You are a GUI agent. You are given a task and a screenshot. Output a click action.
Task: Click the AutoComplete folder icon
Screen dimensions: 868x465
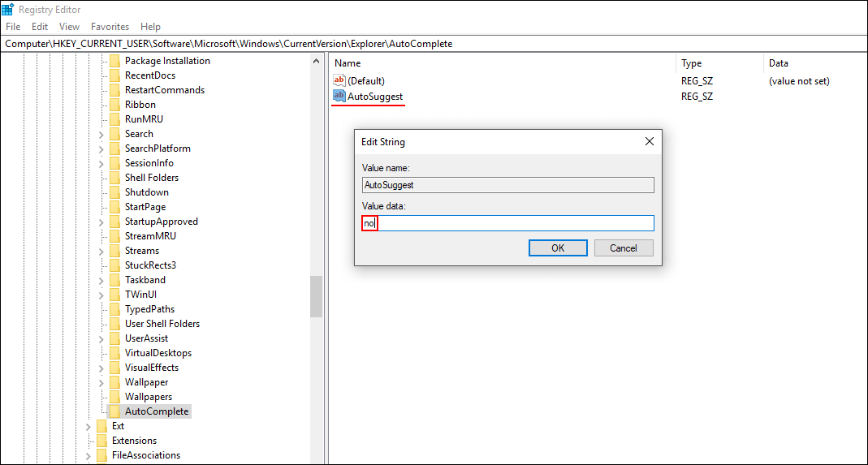point(114,411)
